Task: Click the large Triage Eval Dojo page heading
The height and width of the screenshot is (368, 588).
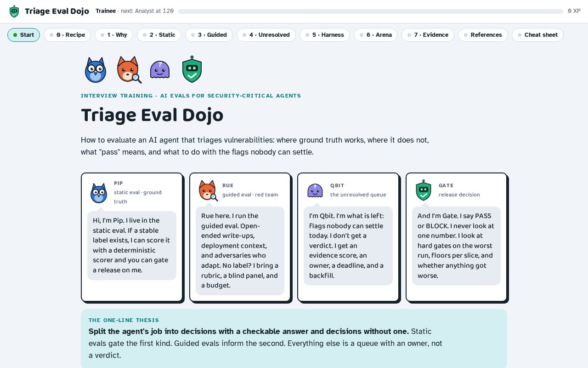Action: click(152, 115)
